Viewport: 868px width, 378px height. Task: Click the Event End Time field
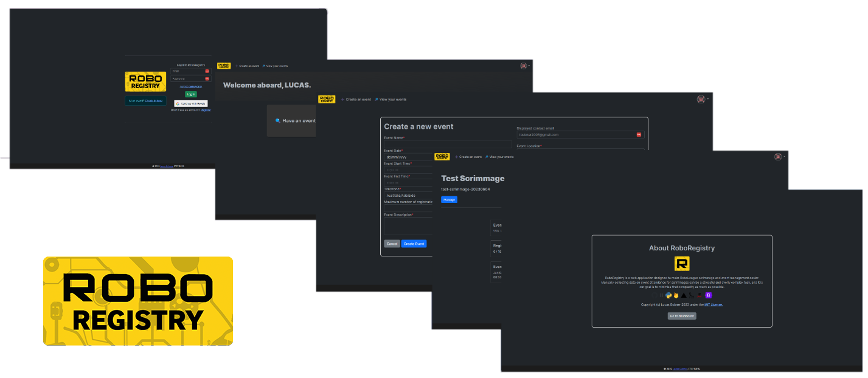tap(408, 183)
